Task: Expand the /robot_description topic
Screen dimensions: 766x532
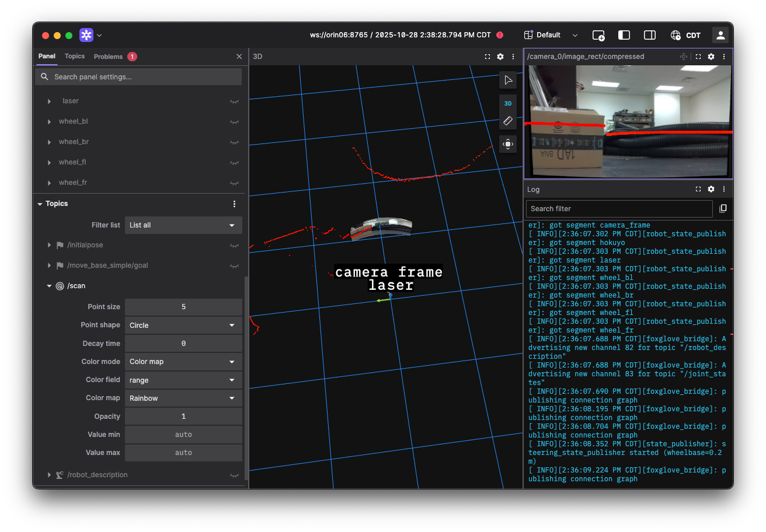Action: (49, 475)
